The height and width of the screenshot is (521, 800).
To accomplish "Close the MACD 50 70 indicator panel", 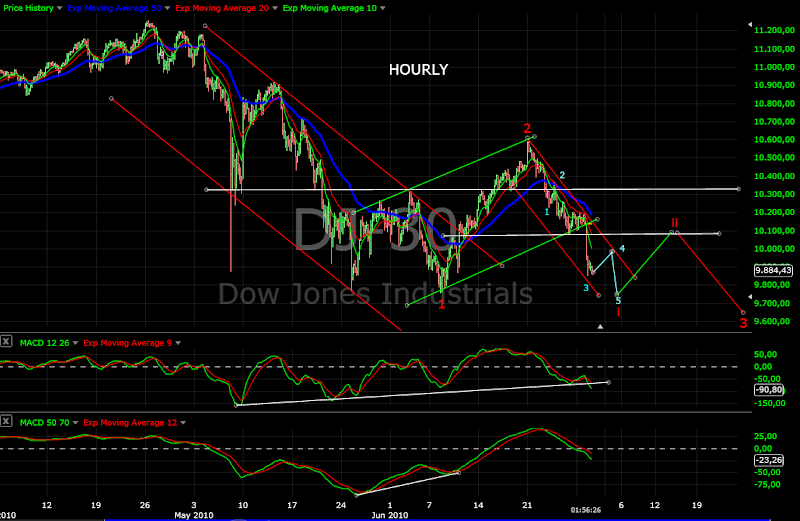I will pyautogui.click(x=6, y=421).
